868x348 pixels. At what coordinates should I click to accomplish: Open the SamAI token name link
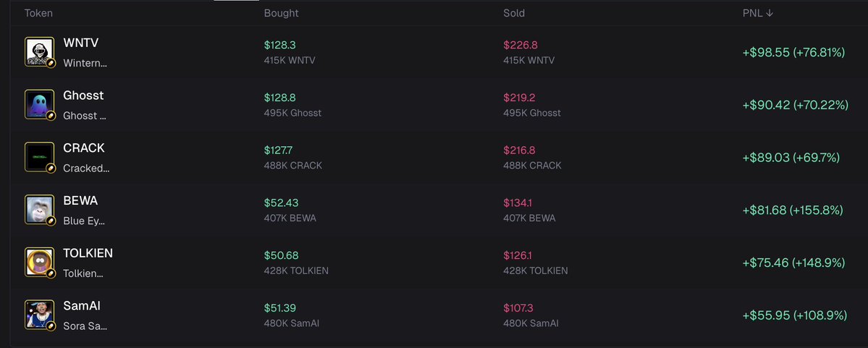click(x=82, y=306)
